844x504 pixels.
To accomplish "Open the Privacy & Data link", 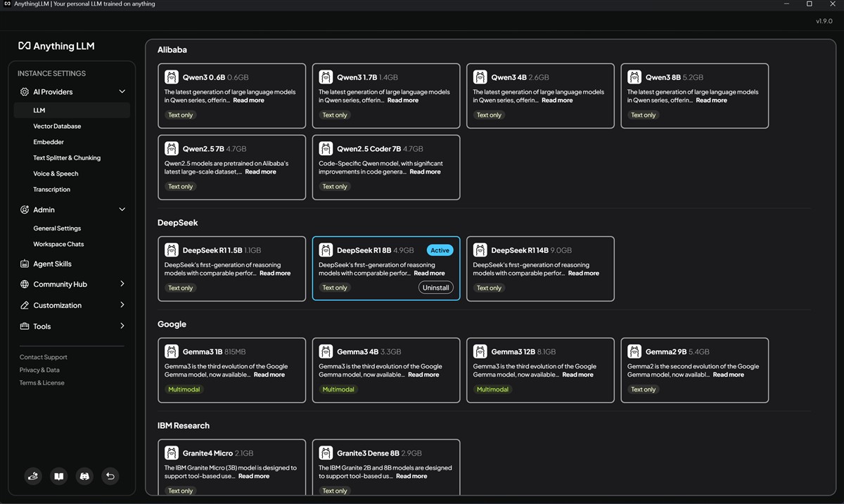I will pos(39,370).
